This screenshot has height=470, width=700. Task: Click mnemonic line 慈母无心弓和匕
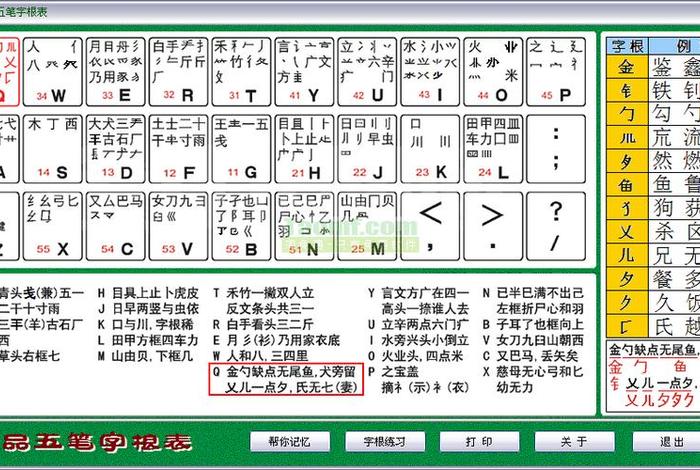540,372
